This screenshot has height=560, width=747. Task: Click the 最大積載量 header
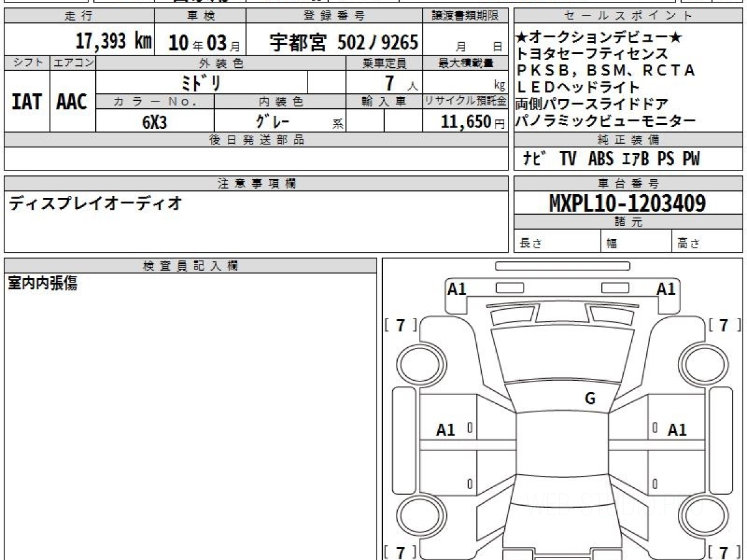tap(466, 63)
